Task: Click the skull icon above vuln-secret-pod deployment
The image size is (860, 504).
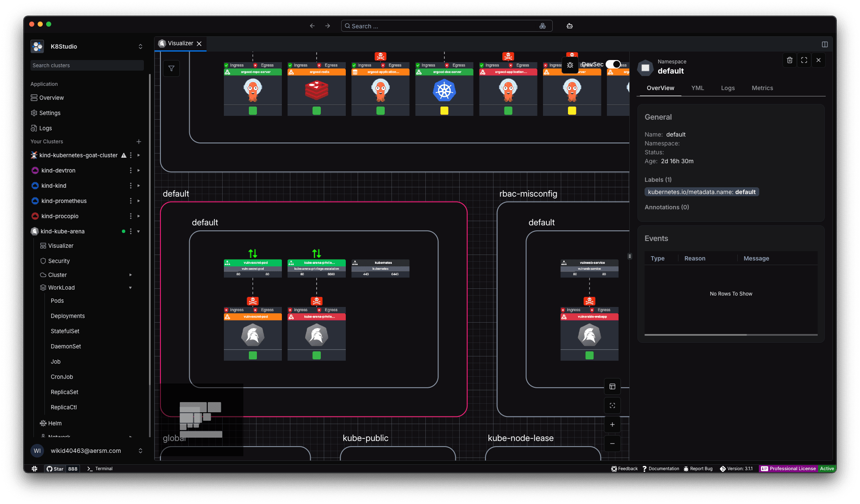Action: (253, 301)
